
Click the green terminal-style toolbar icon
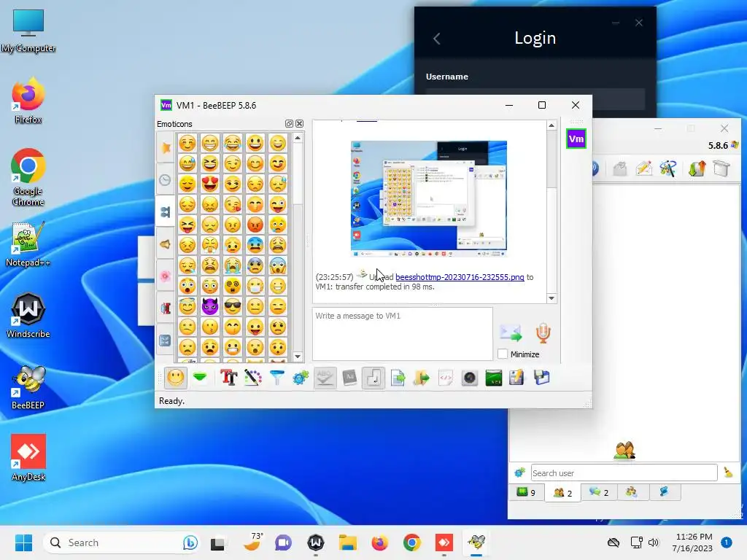pos(494,378)
